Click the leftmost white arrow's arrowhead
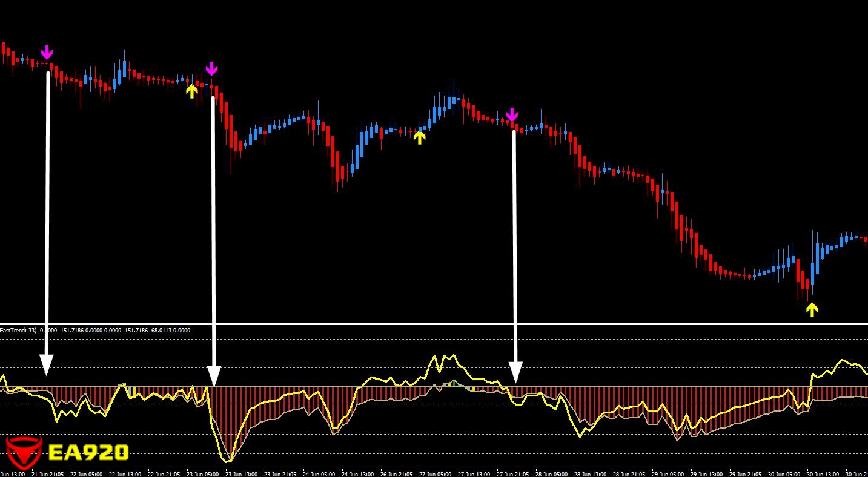 [x=46, y=365]
